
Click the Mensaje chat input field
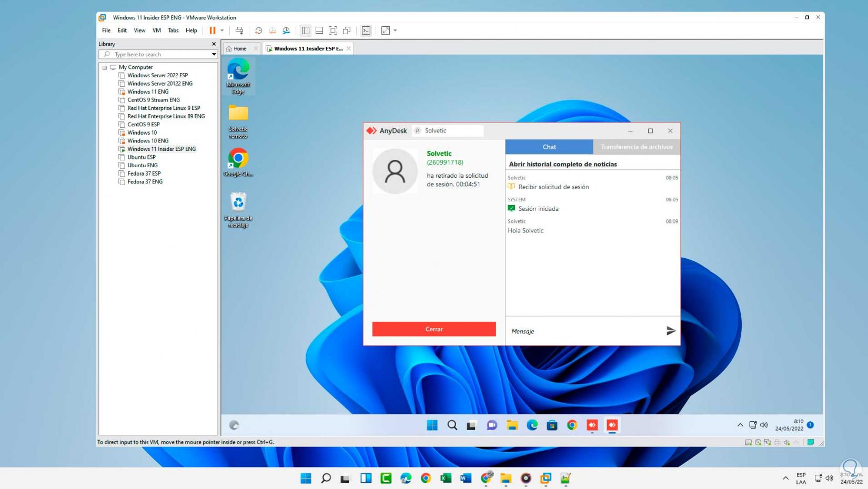point(585,331)
